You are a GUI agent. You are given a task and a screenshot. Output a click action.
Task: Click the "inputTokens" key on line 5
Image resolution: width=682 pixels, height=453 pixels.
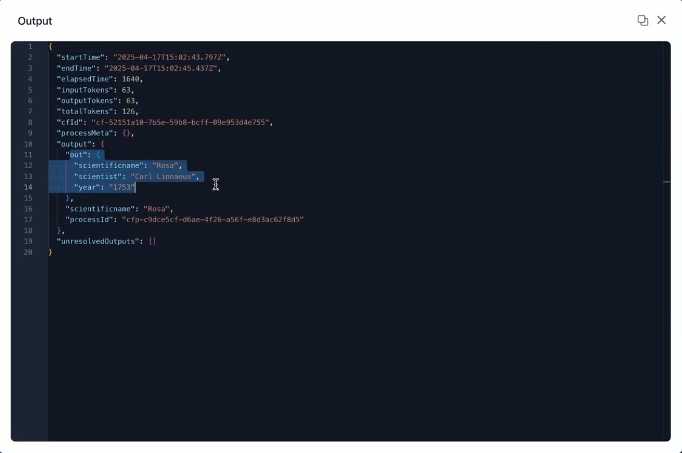coord(85,90)
